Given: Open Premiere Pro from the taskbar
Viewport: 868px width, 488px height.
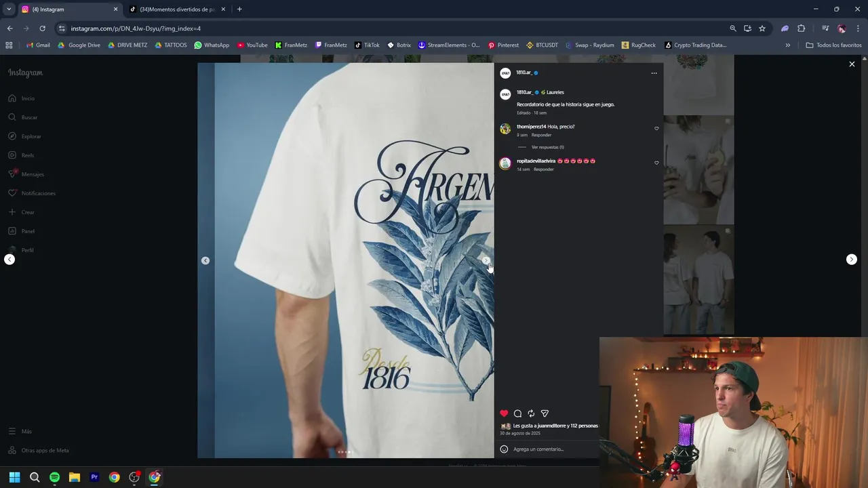Looking at the screenshot, I should tap(94, 477).
